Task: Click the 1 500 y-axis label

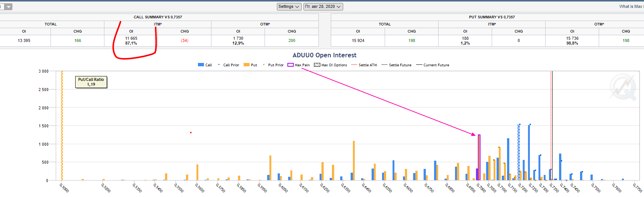Action: pyautogui.click(x=43, y=126)
